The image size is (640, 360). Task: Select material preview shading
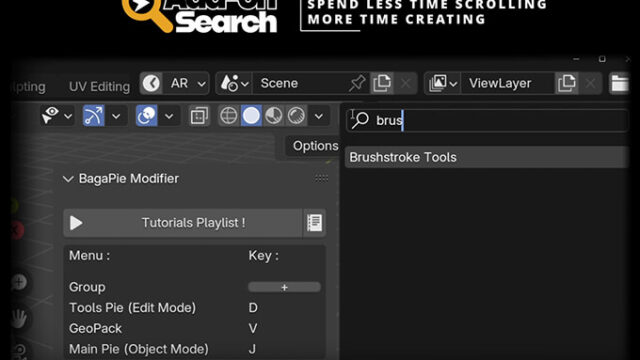click(x=273, y=116)
